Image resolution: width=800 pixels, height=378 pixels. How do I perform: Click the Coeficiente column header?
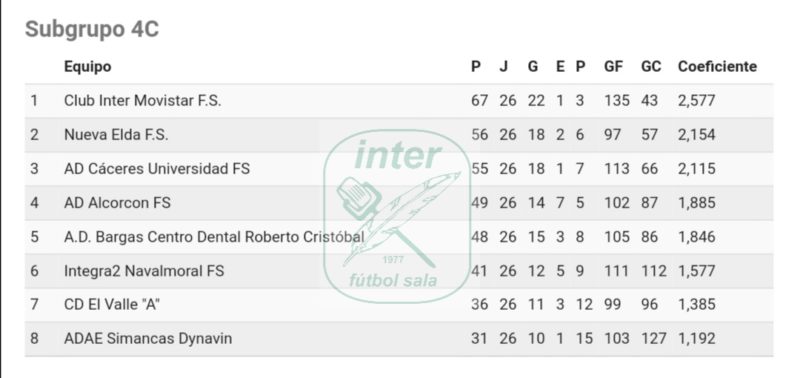pos(717,66)
